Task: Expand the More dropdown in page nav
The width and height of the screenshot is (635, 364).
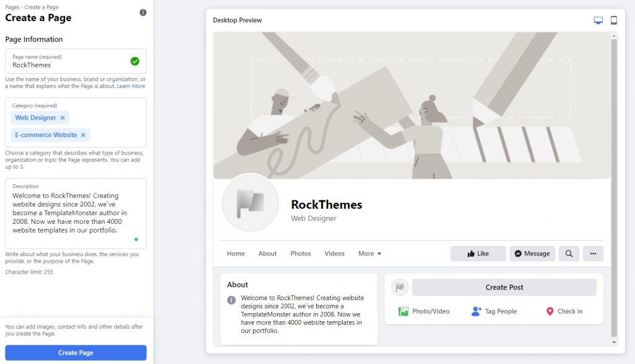Action: tap(370, 254)
